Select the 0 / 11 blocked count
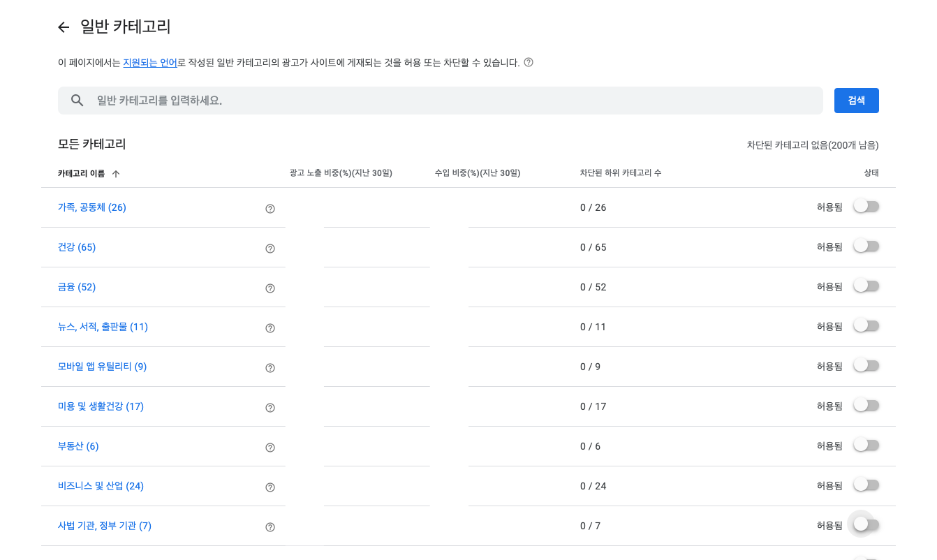Image resolution: width=937 pixels, height=560 pixels. pos(593,327)
